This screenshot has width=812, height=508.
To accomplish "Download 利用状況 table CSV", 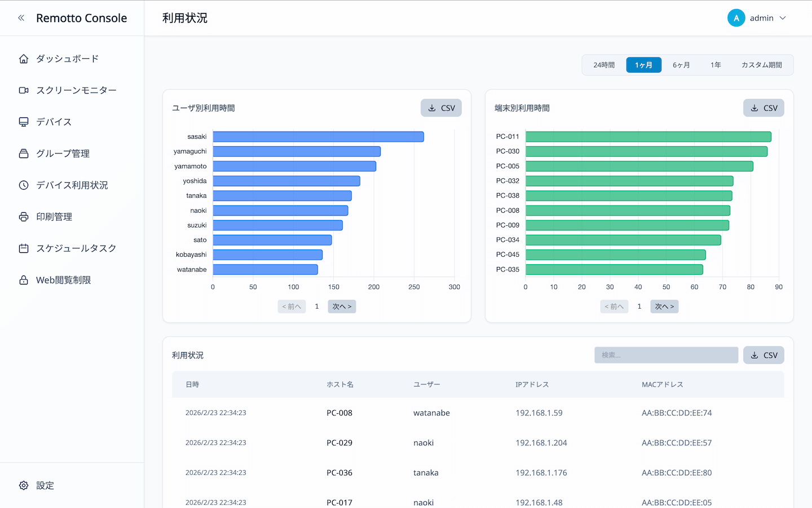I will pyautogui.click(x=764, y=355).
